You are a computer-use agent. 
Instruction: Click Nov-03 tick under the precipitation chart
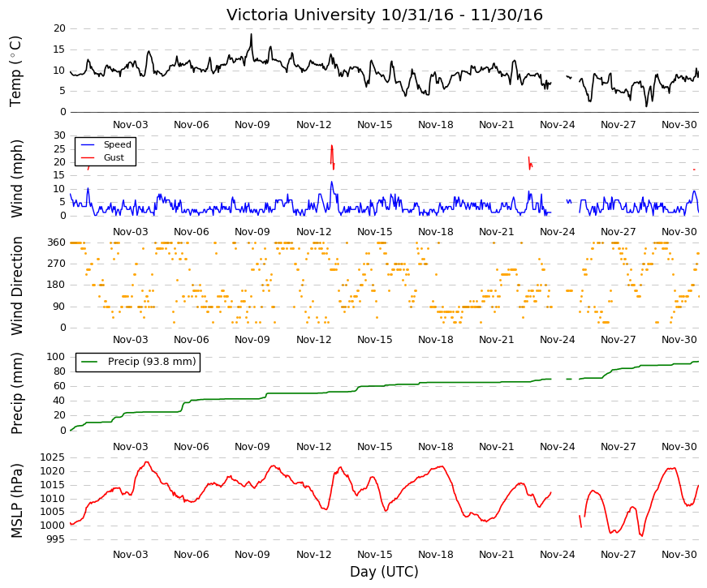pos(131,447)
